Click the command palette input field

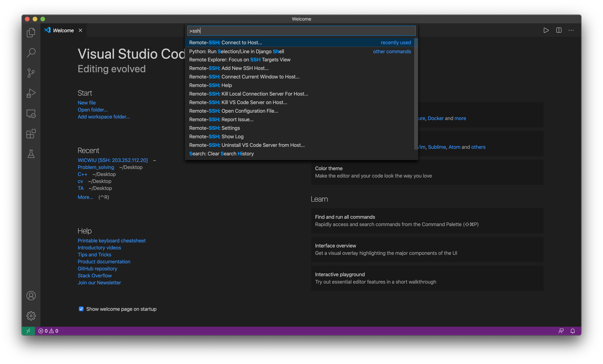point(301,31)
